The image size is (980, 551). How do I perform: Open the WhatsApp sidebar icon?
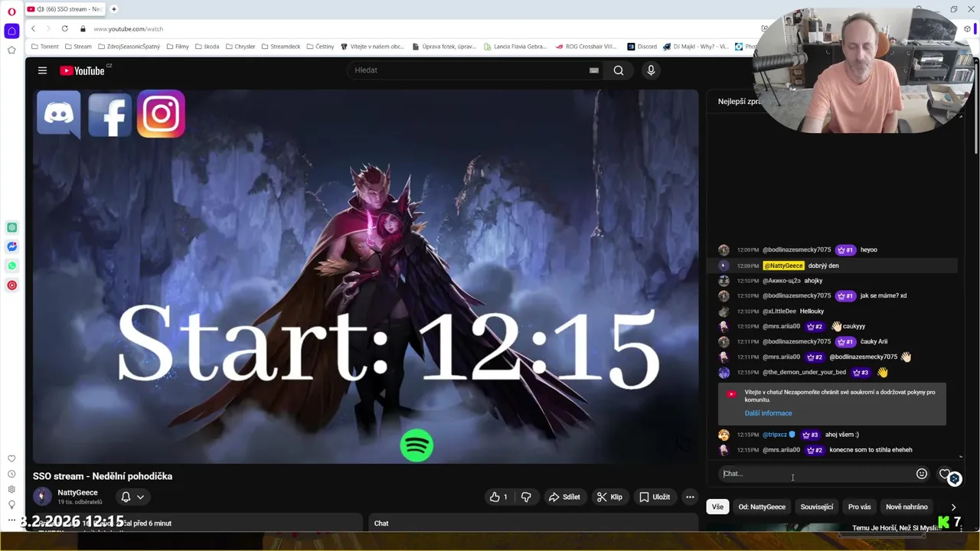[11, 266]
